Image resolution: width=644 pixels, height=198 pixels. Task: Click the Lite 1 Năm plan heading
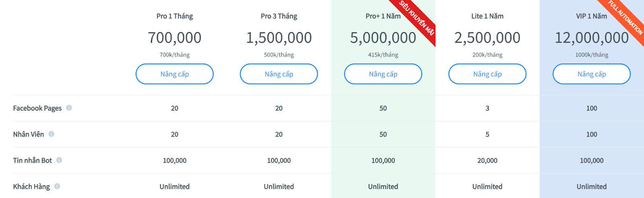click(x=487, y=16)
